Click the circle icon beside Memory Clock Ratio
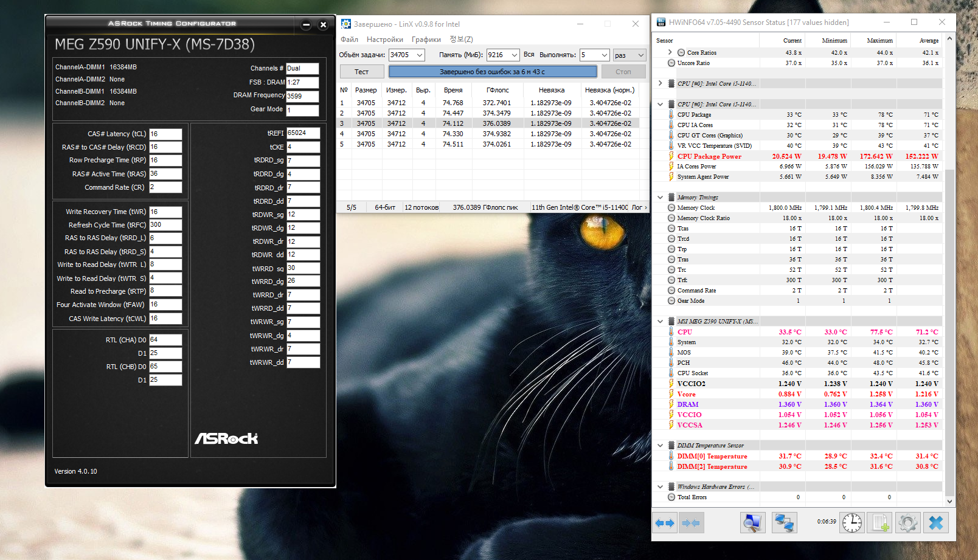This screenshot has width=978, height=560. (x=671, y=218)
